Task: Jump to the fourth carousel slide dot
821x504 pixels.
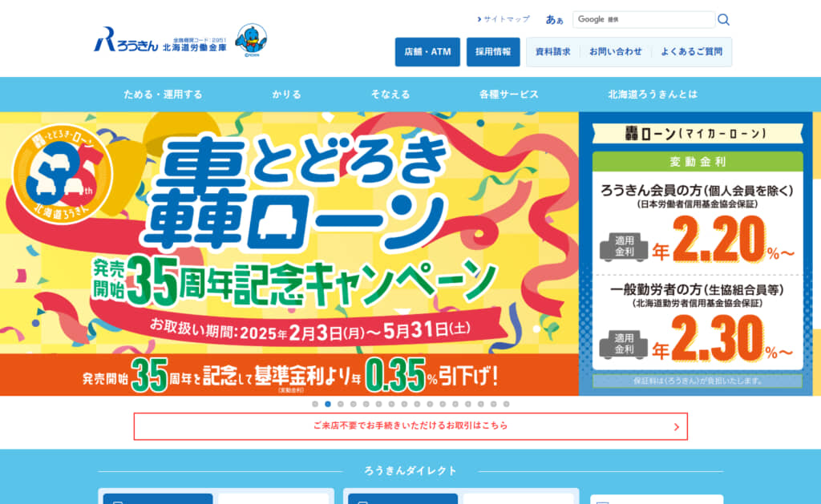Action: 353,404
